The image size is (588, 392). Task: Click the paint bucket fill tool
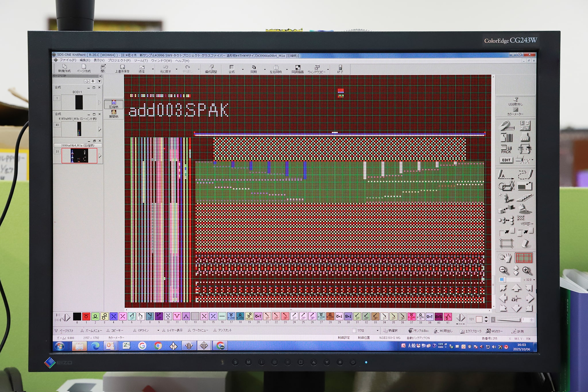pyautogui.click(x=525, y=209)
